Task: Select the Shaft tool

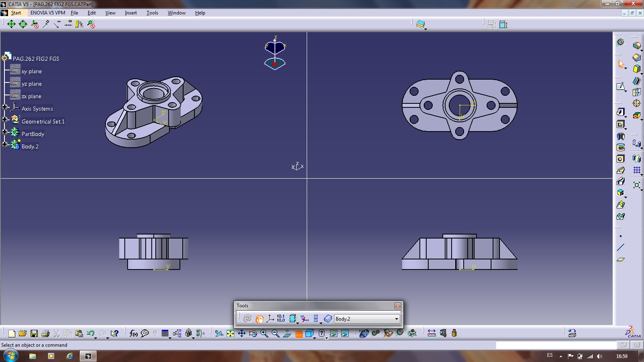Action: (x=621, y=136)
